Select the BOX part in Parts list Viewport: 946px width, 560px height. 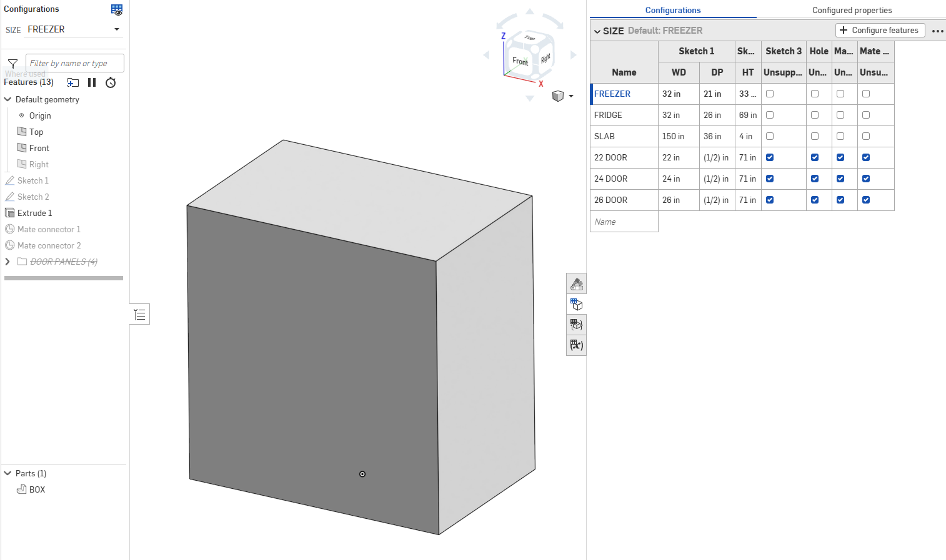point(37,489)
